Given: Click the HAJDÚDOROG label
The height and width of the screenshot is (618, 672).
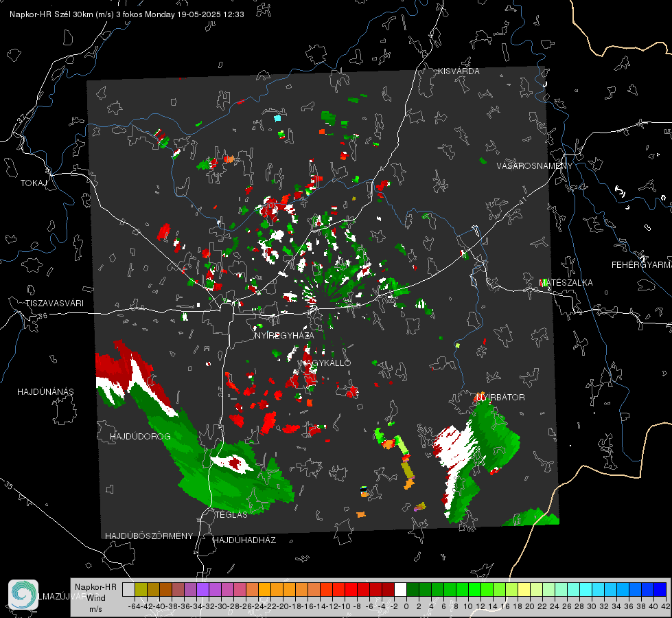Looking at the screenshot, I should (x=140, y=437).
